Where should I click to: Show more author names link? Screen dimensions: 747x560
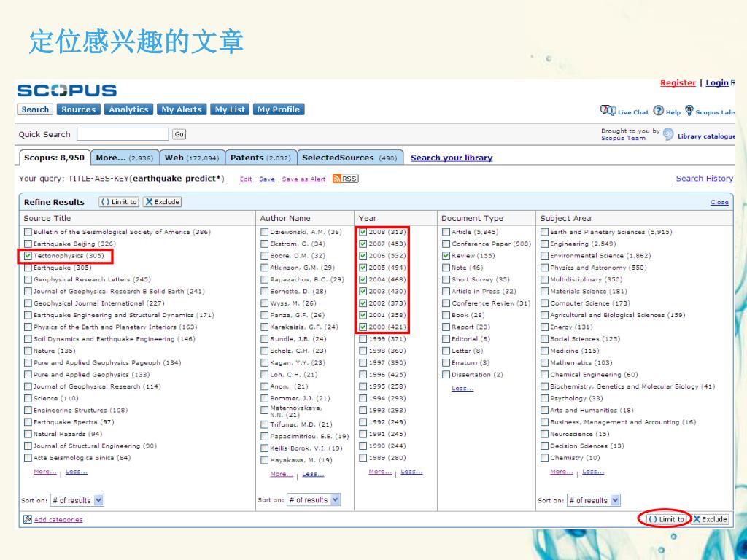point(282,474)
